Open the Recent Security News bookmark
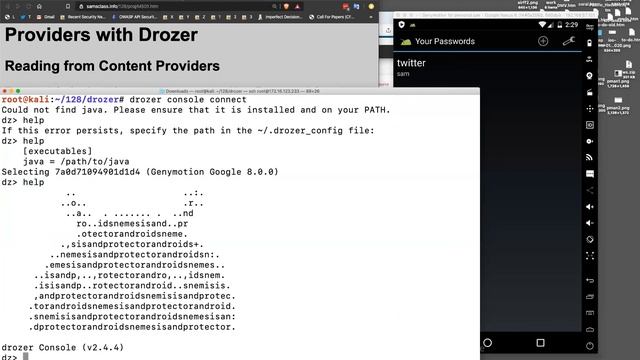The height and width of the screenshot is (360, 640). point(83,17)
